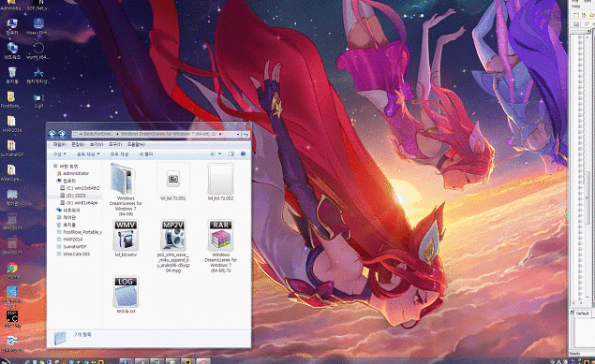
Task: Open Explorer help icon
Action: pos(244,153)
